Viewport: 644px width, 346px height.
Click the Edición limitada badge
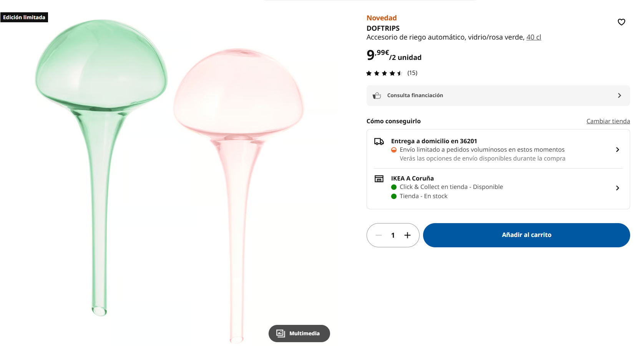point(24,17)
